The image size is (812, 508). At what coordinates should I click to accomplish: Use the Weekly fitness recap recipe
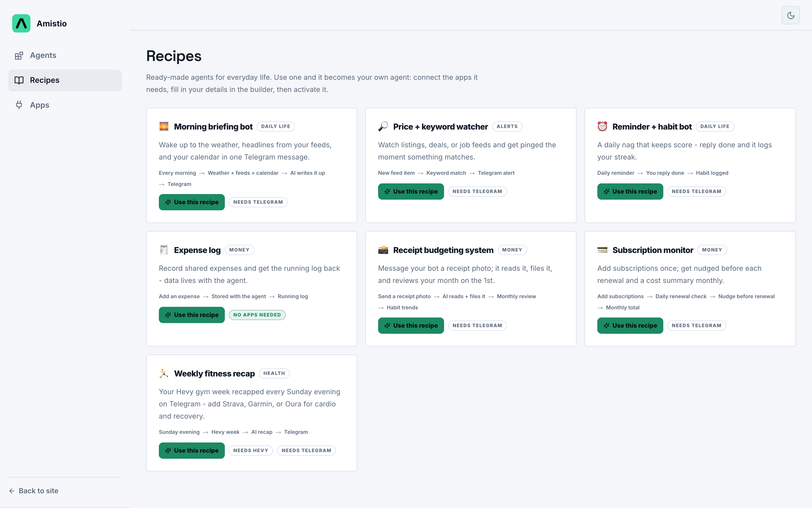192,451
